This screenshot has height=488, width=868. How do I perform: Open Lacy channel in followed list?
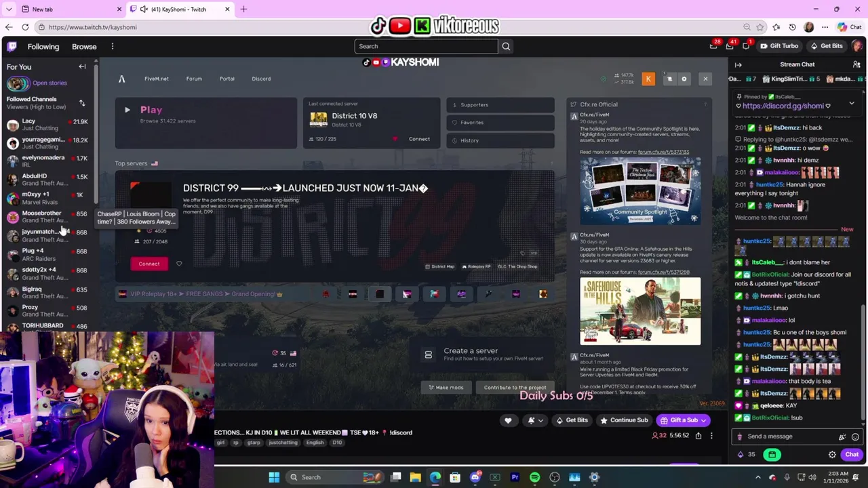(47, 124)
